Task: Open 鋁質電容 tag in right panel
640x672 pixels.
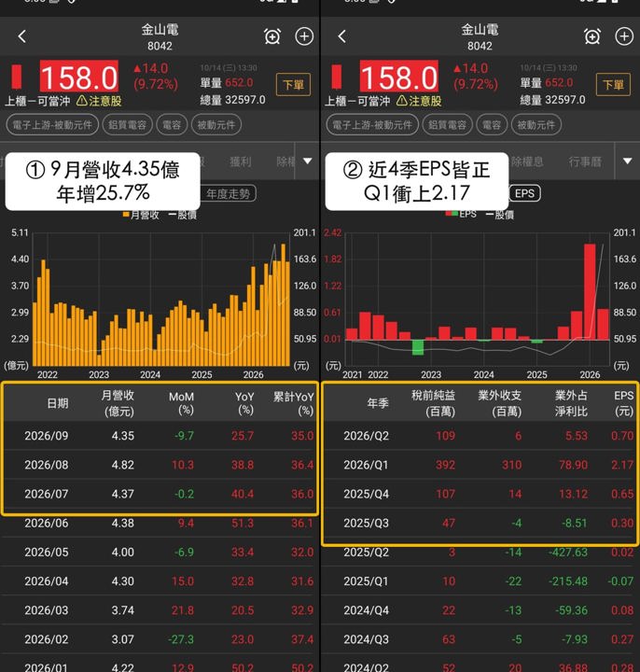Action: coord(447,125)
